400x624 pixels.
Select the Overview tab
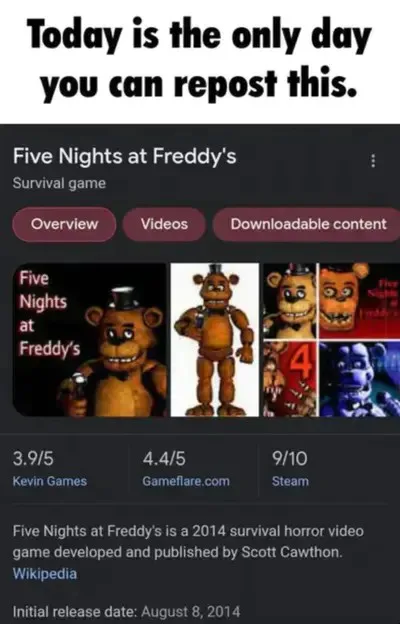[64, 224]
